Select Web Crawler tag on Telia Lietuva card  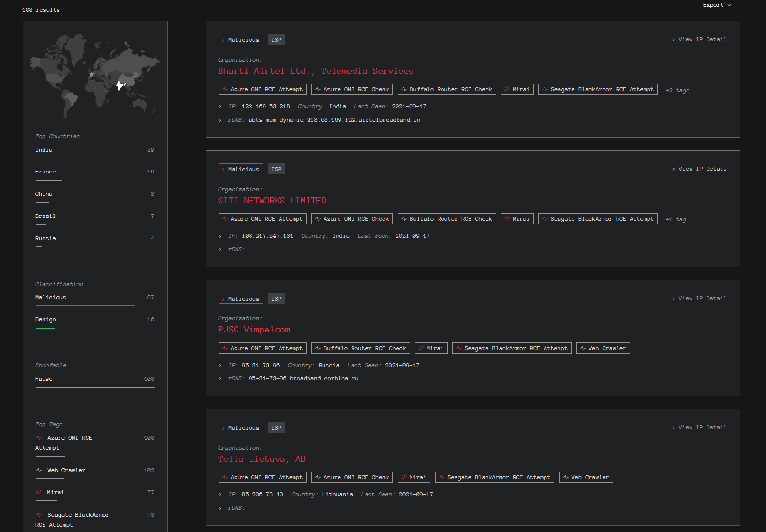click(x=586, y=477)
